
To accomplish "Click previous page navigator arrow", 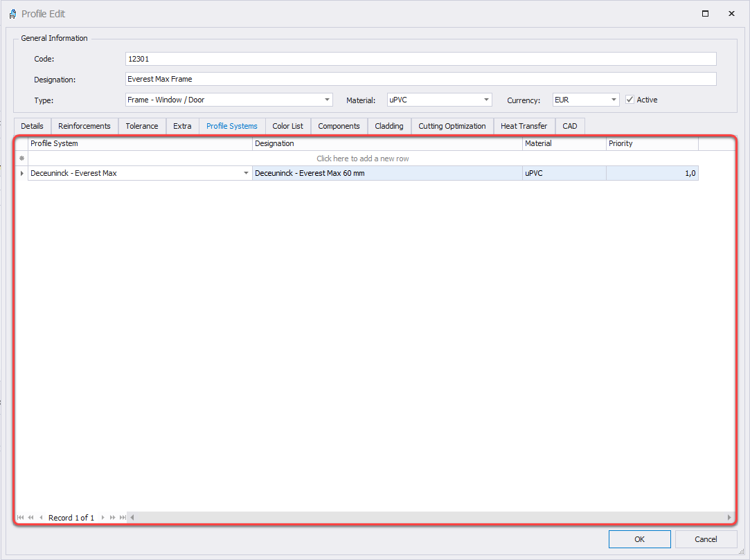I will coord(30,518).
